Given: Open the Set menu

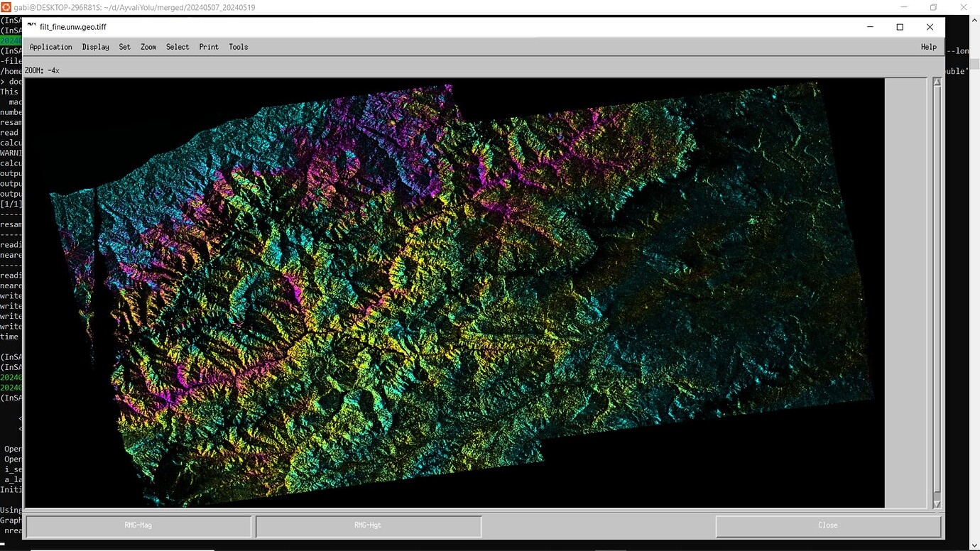Looking at the screenshot, I should tap(124, 47).
